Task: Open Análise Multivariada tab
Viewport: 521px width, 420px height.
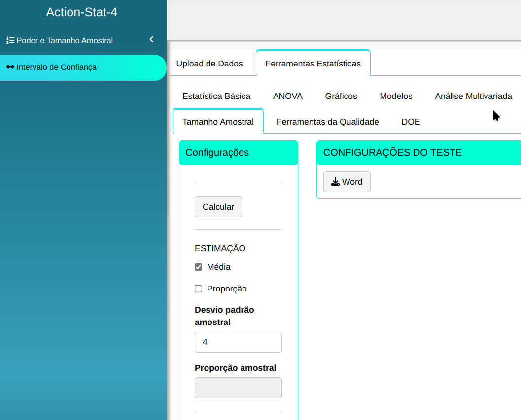Action: (x=473, y=96)
